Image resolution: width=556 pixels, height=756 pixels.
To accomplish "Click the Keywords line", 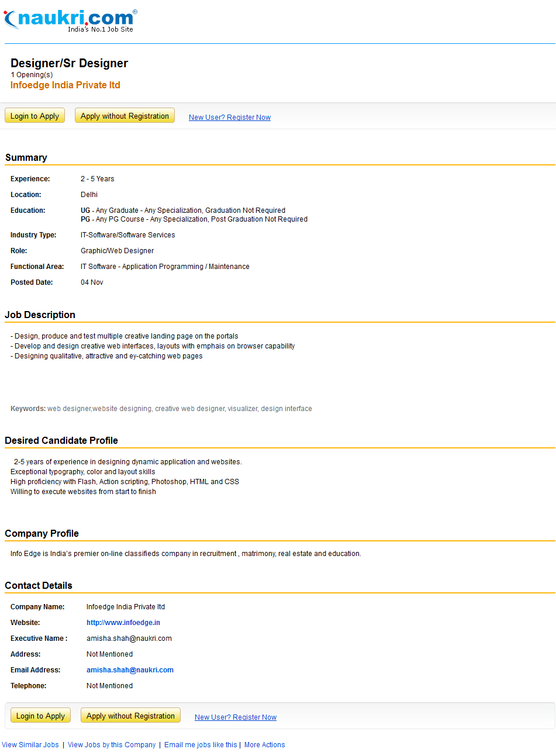I will [x=161, y=409].
